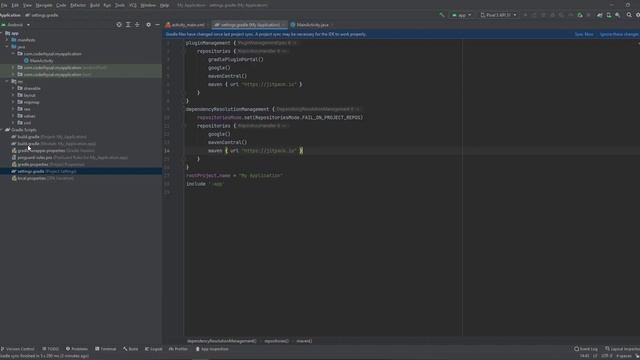Open the Help menu
Image resolution: width=640 pixels, height=360 pixels.
click(x=164, y=5)
